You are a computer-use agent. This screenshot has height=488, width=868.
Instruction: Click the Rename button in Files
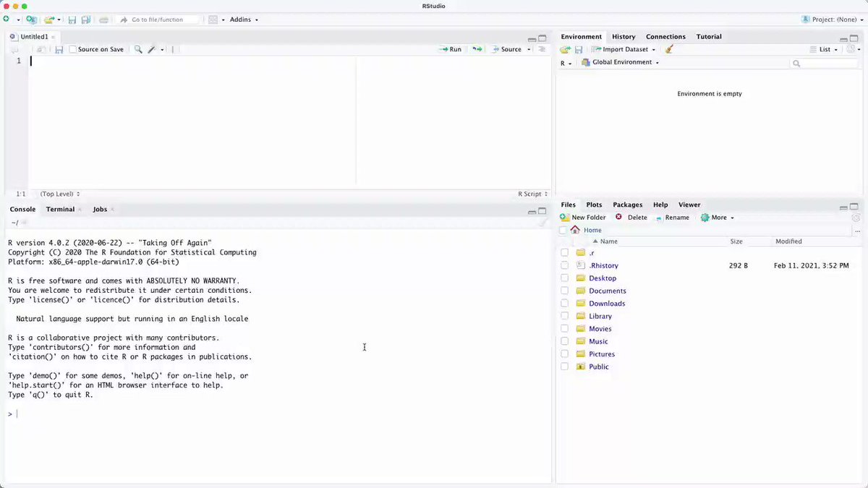[672, 218]
